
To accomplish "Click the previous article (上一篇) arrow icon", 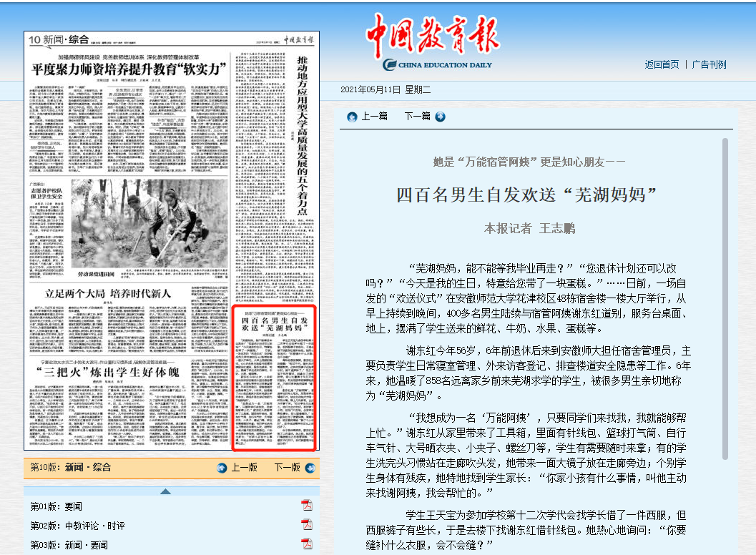I will click(352, 117).
